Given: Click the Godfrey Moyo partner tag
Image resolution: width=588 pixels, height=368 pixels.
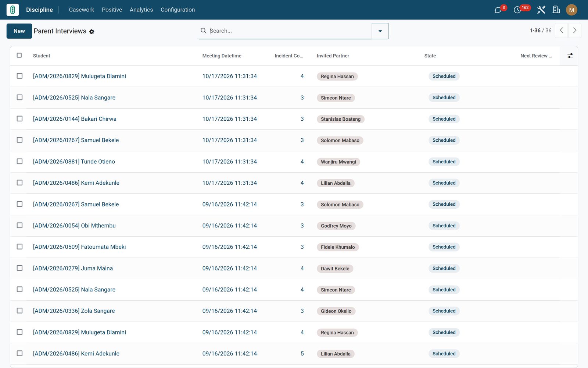Looking at the screenshot, I should coord(336,226).
